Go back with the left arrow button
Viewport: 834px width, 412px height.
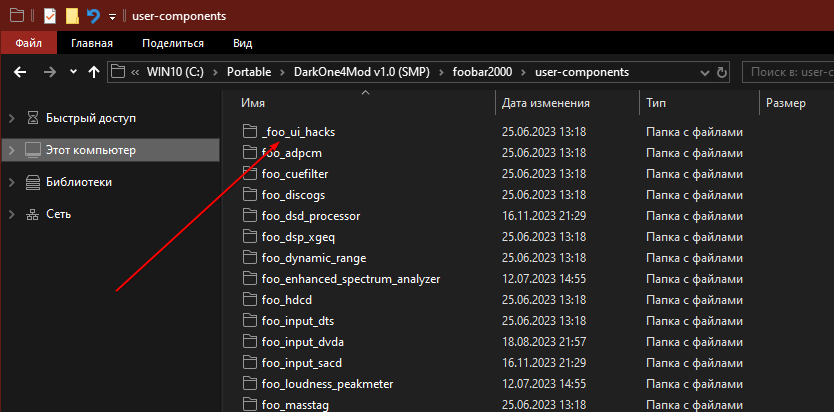(20, 72)
